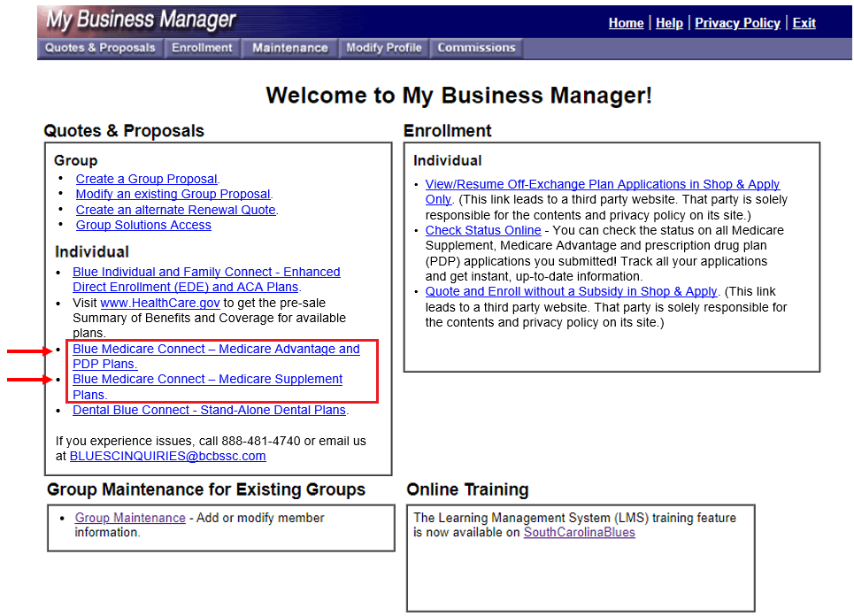Open Create a Group Proposal
The width and height of the screenshot is (854, 616).
click(146, 179)
